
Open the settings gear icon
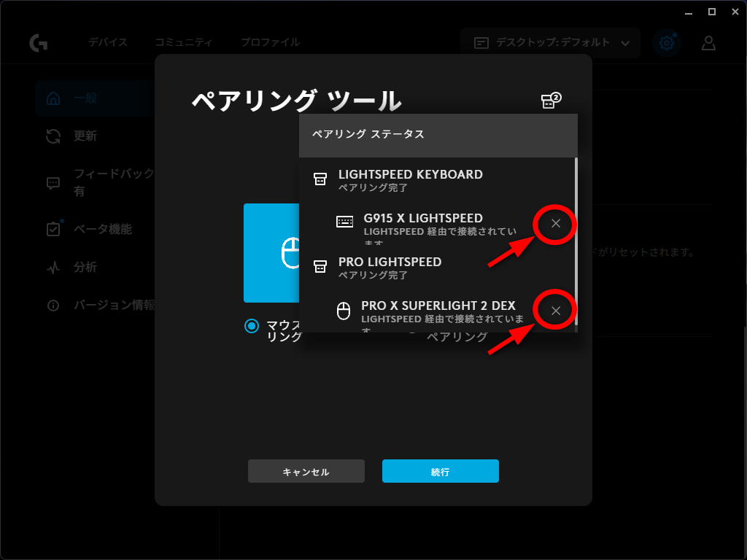(666, 43)
